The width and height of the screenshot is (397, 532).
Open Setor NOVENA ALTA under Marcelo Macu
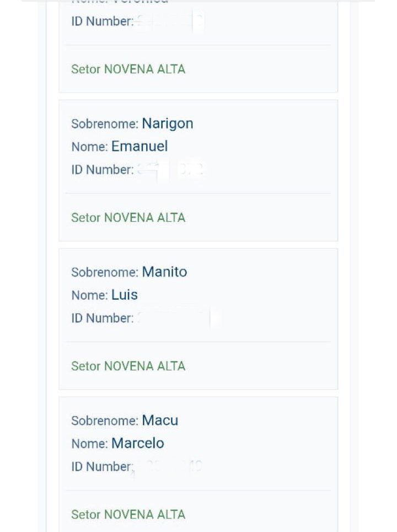(128, 514)
